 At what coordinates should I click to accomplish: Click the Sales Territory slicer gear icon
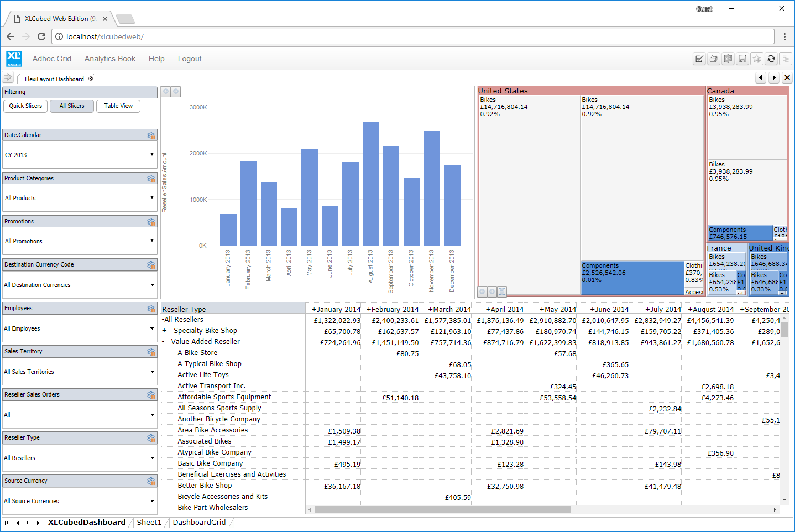pos(151,352)
